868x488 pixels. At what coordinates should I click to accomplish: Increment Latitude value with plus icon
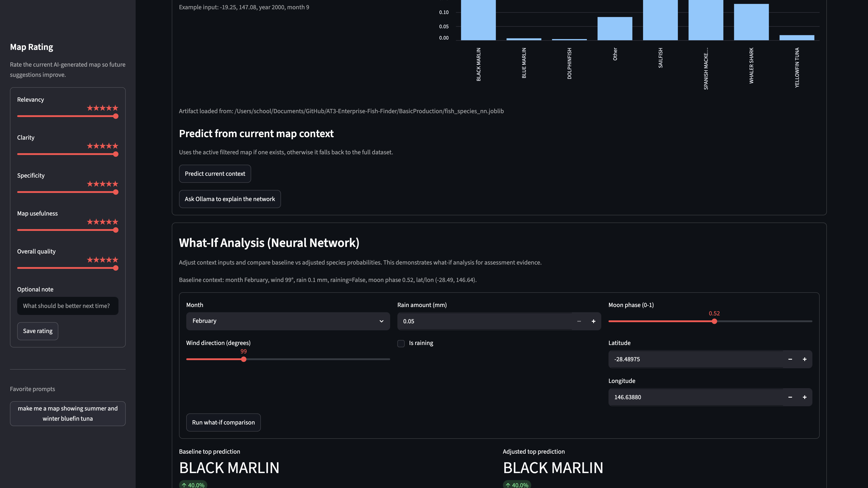click(804, 359)
